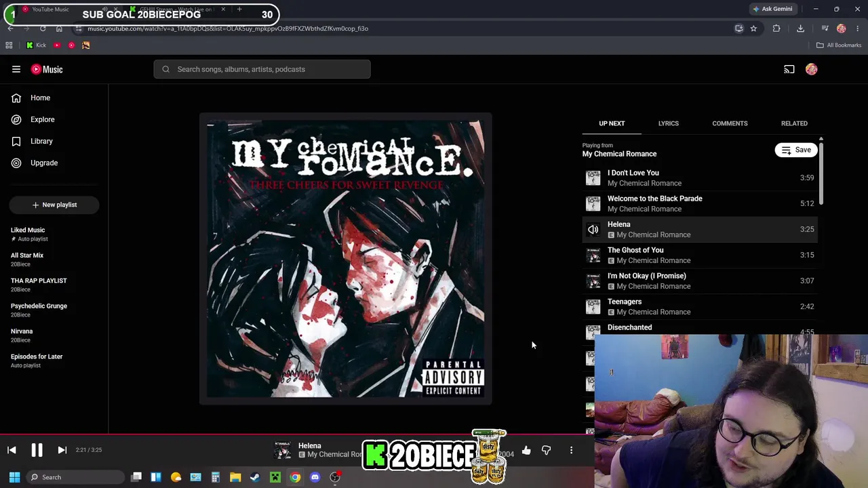The width and height of the screenshot is (868, 488).
Task: Save the queue to a playlist
Action: pyautogui.click(x=796, y=150)
